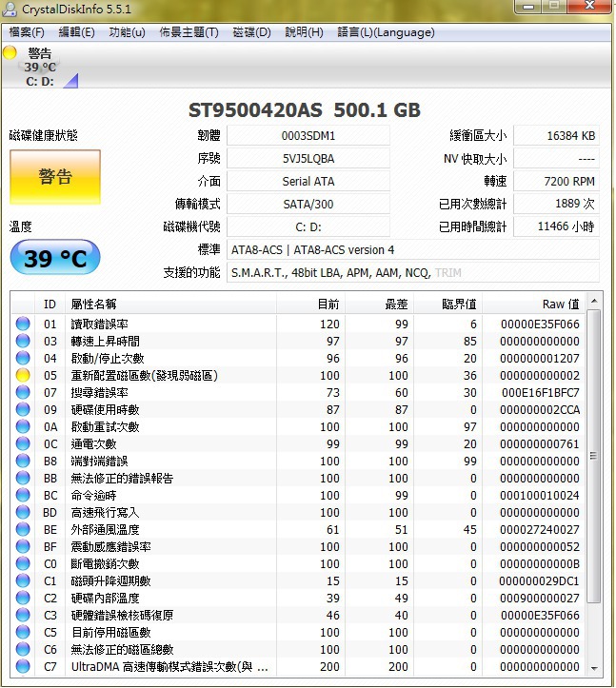Click the supported features field S.M.A.R.T.
The width and height of the screenshot is (616, 688).
pyautogui.click(x=412, y=272)
